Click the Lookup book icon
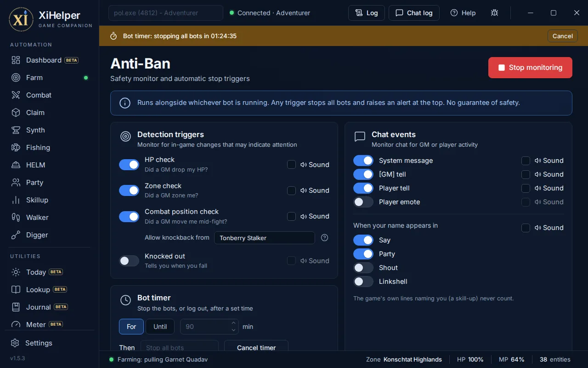588x368 pixels. coord(16,290)
